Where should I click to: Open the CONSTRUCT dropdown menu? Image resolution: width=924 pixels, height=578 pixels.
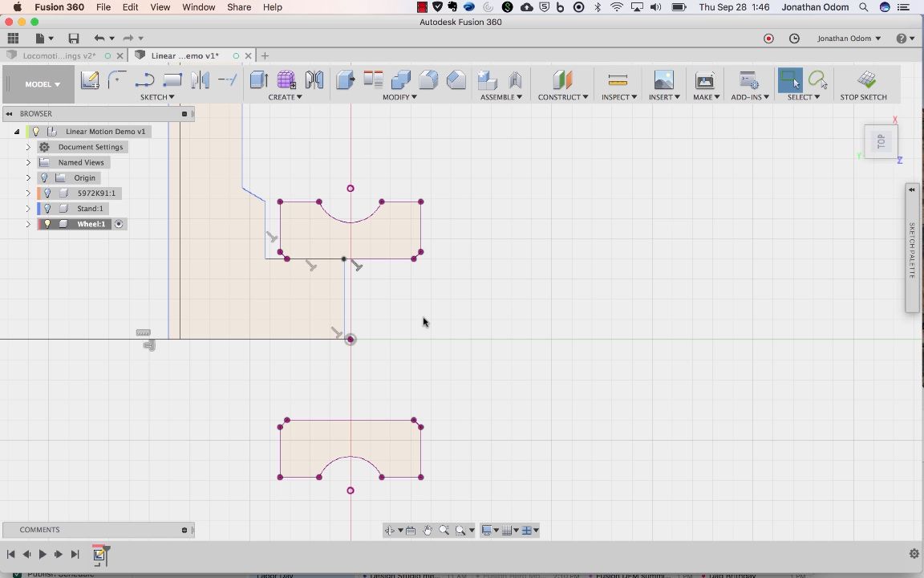point(563,96)
